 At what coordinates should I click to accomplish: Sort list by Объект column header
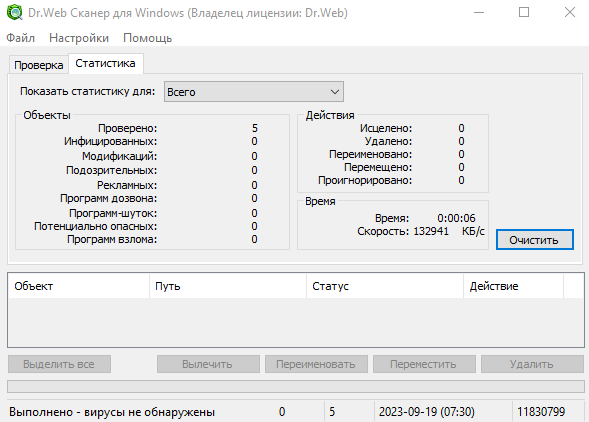pos(79,286)
